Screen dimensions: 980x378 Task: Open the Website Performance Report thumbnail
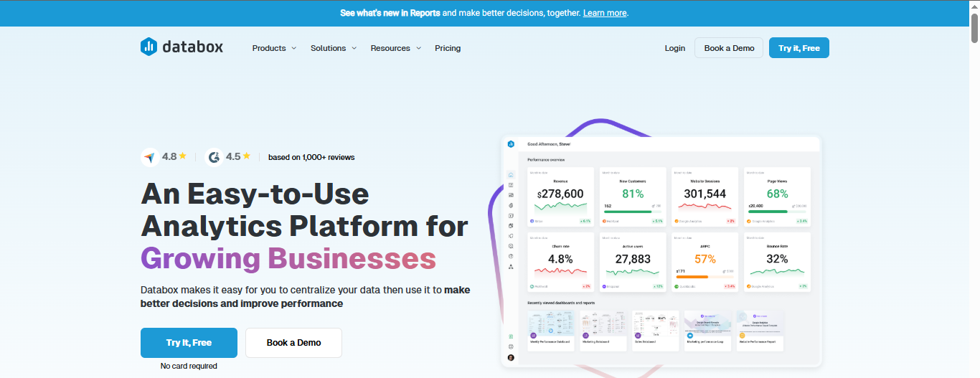pyautogui.click(x=760, y=331)
